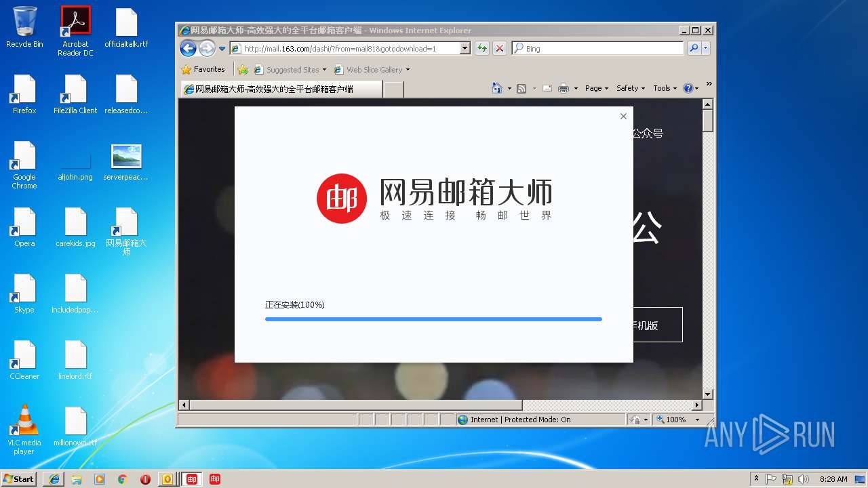This screenshot has height=488, width=868.
Task: Click the Print toolbar icon
Action: [564, 88]
